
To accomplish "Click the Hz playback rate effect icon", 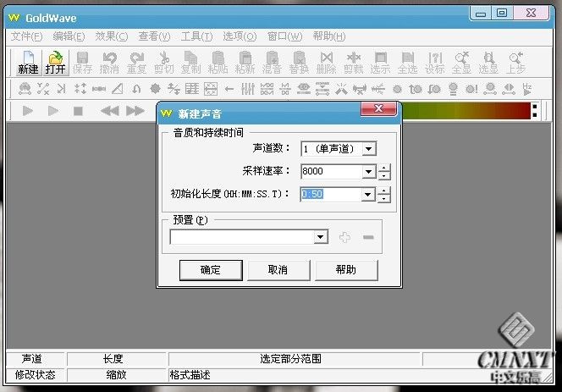I will 526,89.
